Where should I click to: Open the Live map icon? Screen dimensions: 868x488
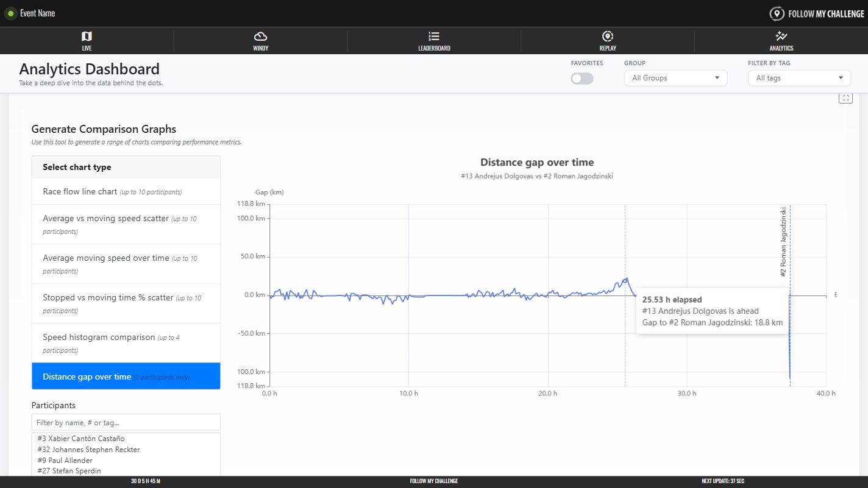pos(87,37)
